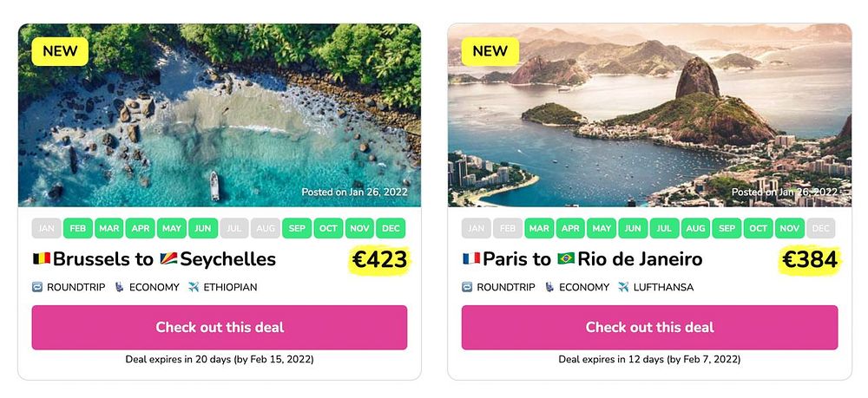This screenshot has height=398, width=868.
Task: Choose NOV month on Paris to Rio deal
Action: tap(789, 229)
